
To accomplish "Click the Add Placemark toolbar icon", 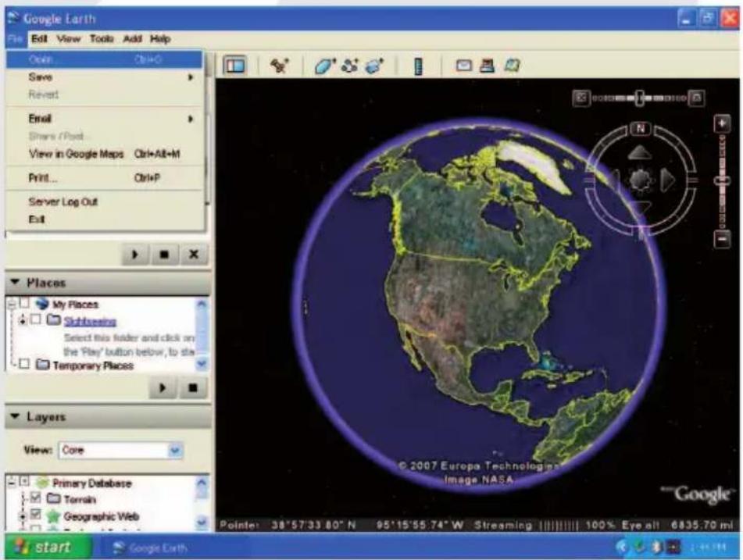I will click(x=280, y=66).
